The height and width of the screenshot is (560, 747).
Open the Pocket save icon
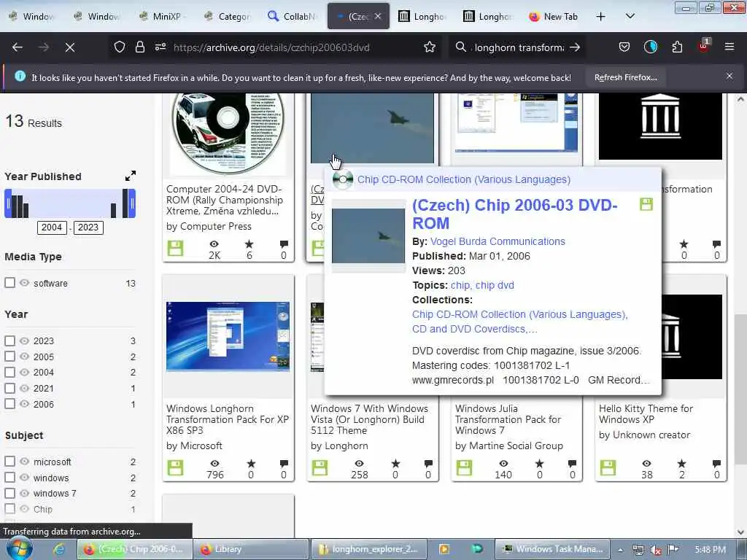624,47
